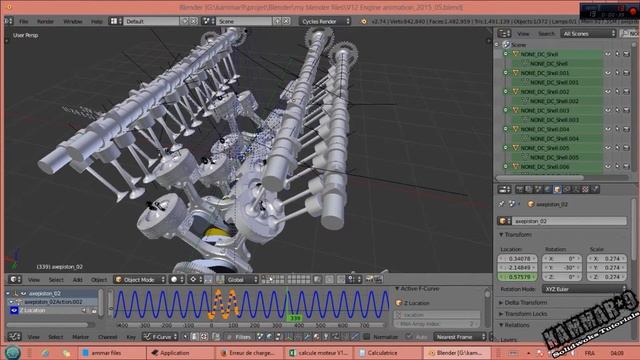This screenshot has width=640, height=360.
Task: Click the green frame 339 marker
Action: 294,318
